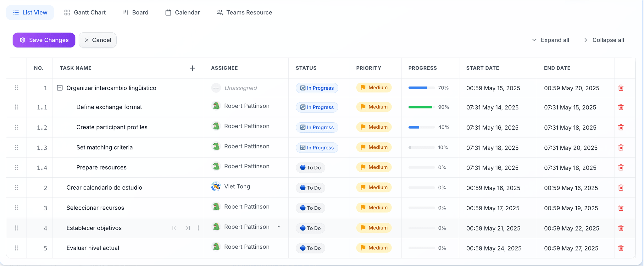
Task: Click trash icon for Create participant profiles
Action: click(x=621, y=127)
